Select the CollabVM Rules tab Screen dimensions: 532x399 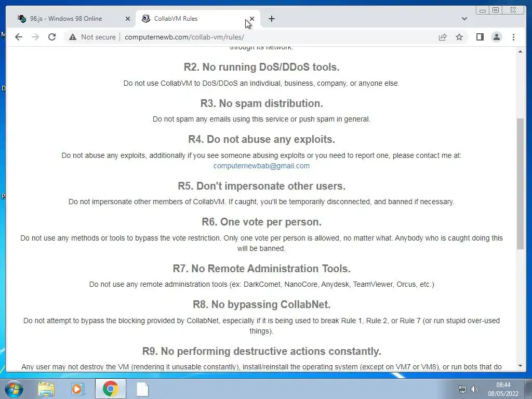[x=197, y=19]
